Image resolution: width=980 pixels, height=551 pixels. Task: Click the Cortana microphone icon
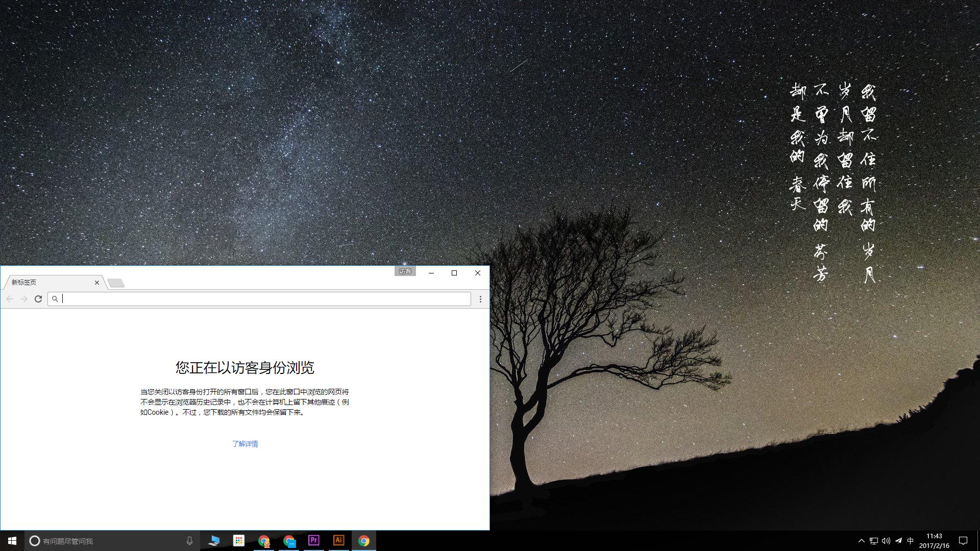pyautogui.click(x=189, y=540)
